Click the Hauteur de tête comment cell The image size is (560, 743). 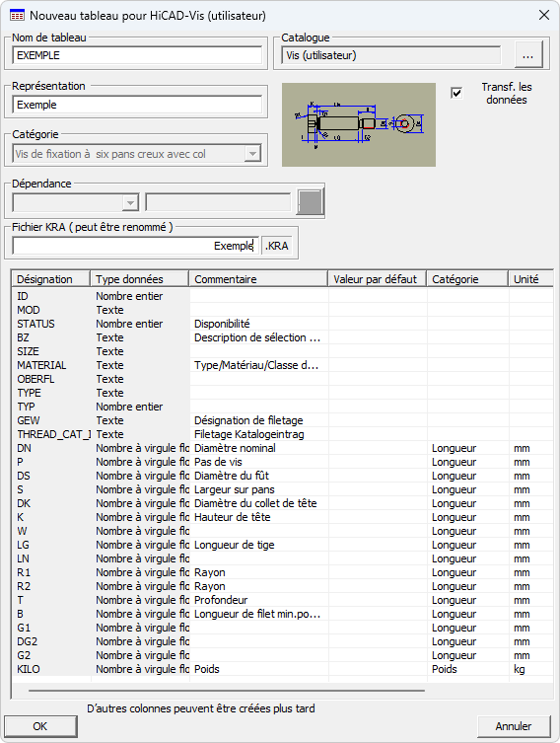click(259, 517)
